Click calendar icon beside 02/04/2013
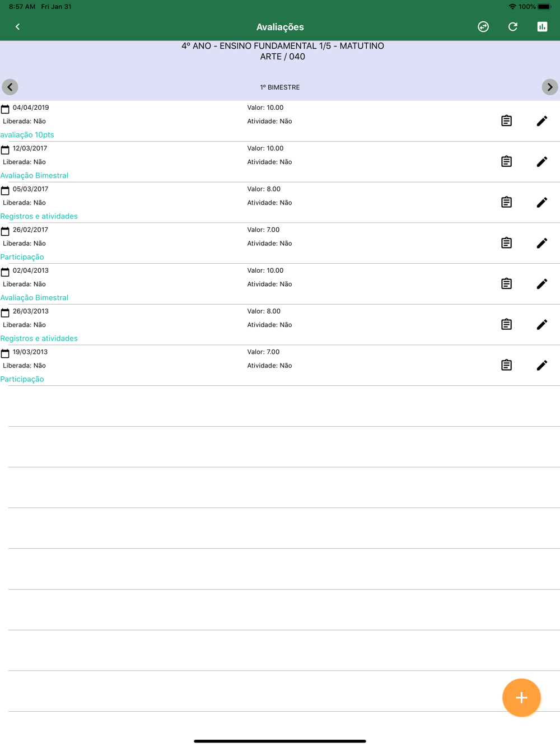 pyautogui.click(x=5, y=272)
